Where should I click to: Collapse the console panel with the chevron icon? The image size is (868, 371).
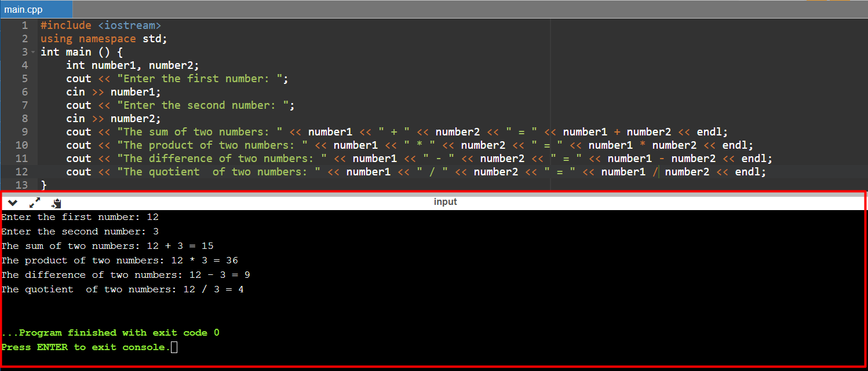(13, 203)
